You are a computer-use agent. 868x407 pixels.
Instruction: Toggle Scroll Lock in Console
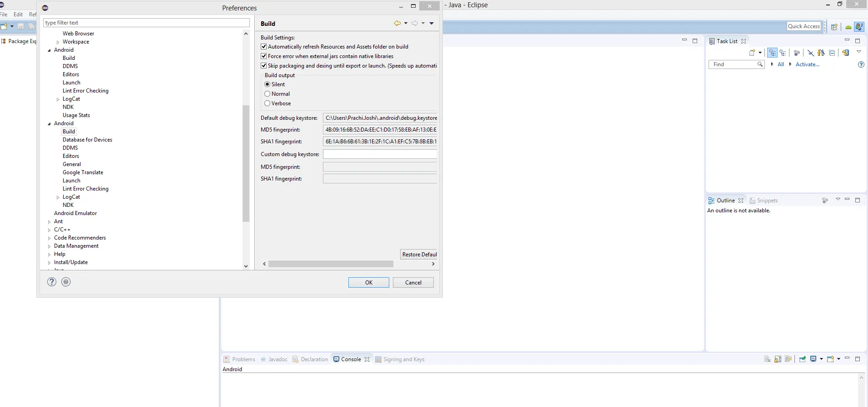click(778, 359)
